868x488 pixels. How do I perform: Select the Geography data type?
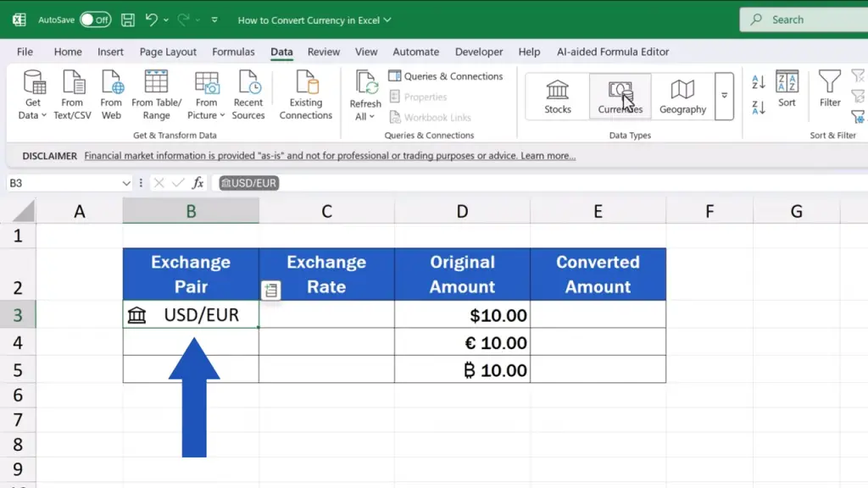(x=682, y=96)
